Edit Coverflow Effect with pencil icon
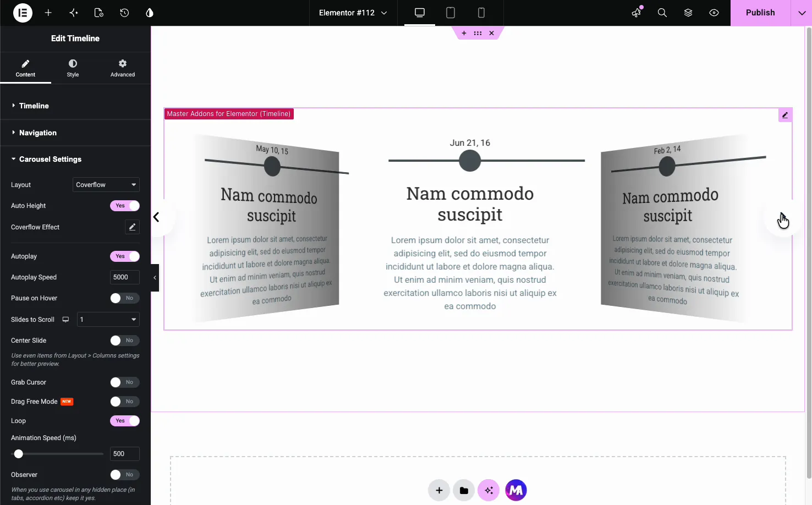The height and width of the screenshot is (505, 812). click(x=132, y=227)
